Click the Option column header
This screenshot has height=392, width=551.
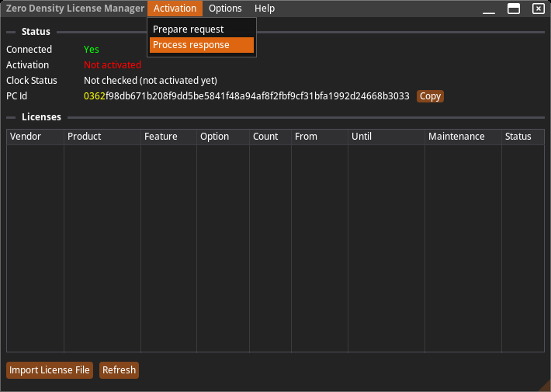(x=223, y=137)
